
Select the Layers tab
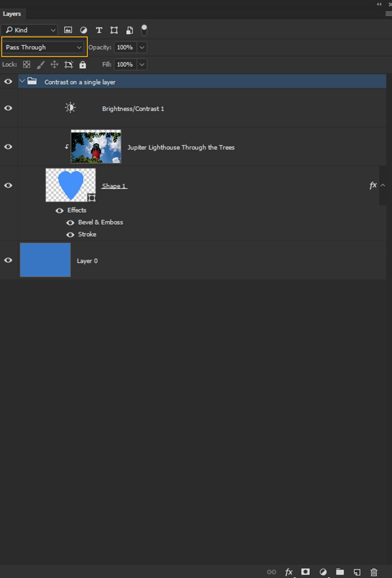tap(12, 14)
